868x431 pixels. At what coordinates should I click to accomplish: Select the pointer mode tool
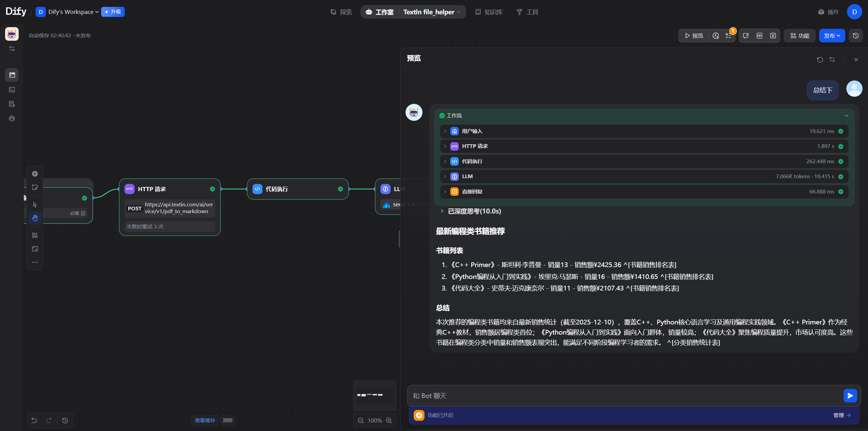35,205
